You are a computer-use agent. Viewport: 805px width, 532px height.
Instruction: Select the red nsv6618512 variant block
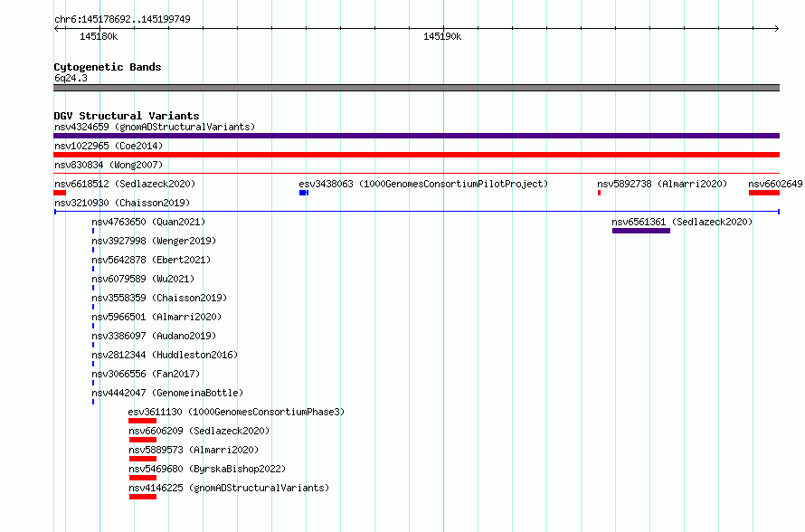(60, 193)
